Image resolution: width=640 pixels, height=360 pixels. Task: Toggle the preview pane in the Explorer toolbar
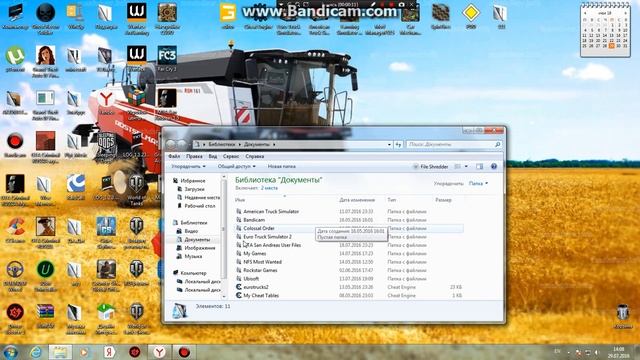480,167
